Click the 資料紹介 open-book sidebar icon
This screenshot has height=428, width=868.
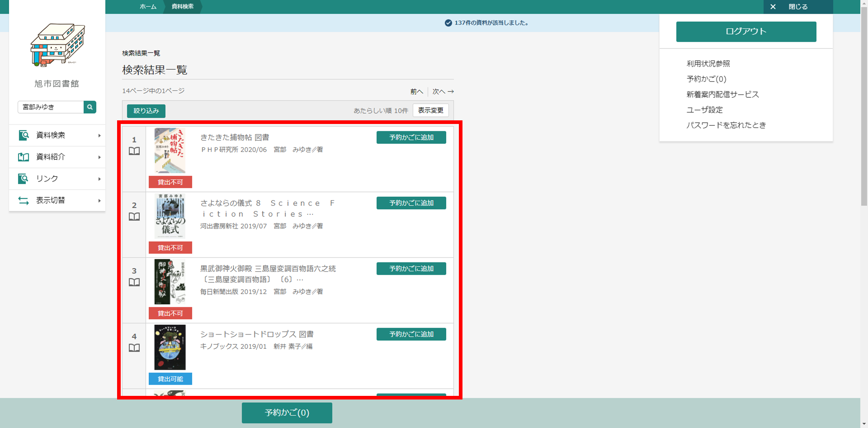[24, 157]
